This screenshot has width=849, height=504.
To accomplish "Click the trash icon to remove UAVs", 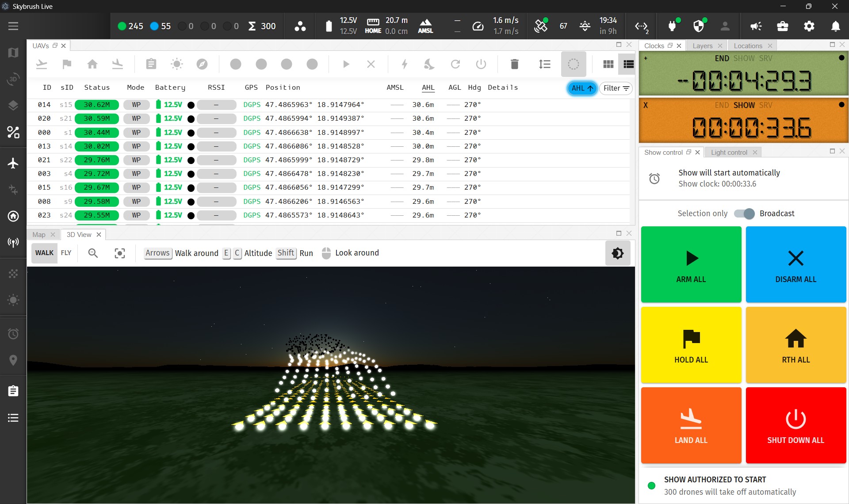I will click(514, 64).
